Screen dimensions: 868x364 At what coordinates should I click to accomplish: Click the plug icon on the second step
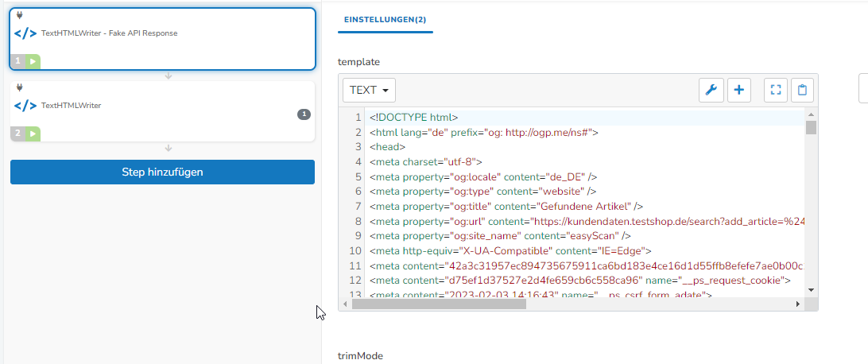point(19,87)
